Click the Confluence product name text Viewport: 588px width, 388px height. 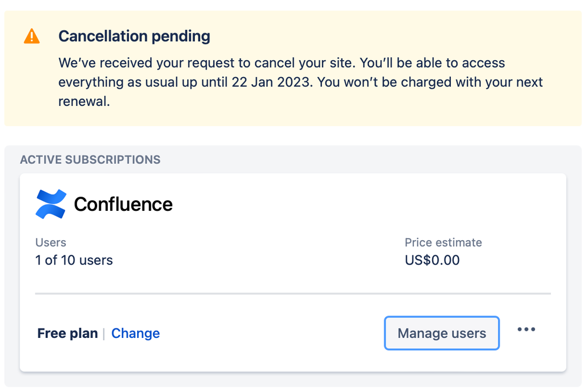123,204
